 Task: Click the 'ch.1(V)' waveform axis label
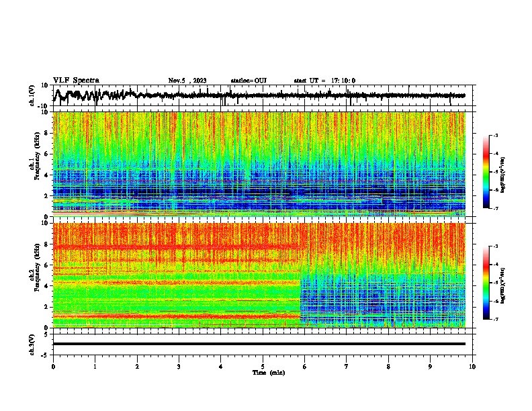point(32,95)
